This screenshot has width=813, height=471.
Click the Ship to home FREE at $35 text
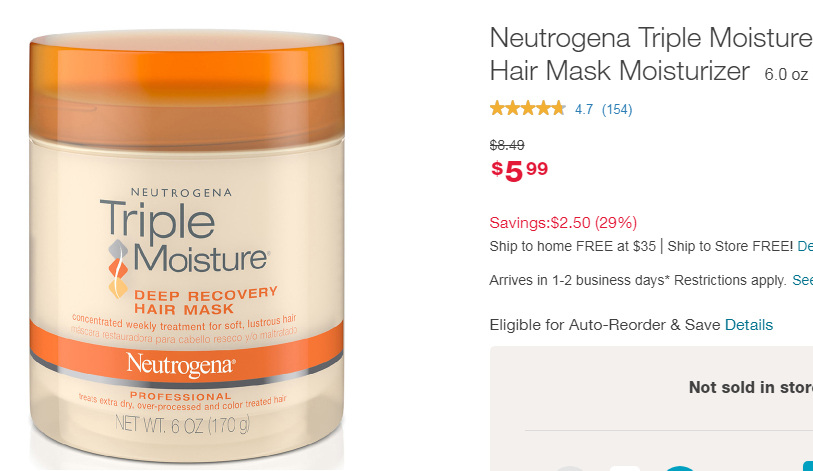[x=572, y=246]
